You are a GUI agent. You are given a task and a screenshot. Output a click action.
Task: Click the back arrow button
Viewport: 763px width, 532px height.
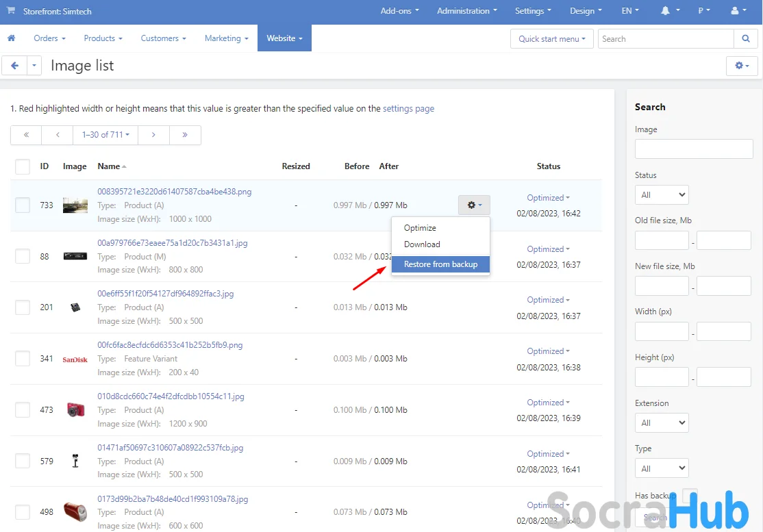[x=14, y=66]
